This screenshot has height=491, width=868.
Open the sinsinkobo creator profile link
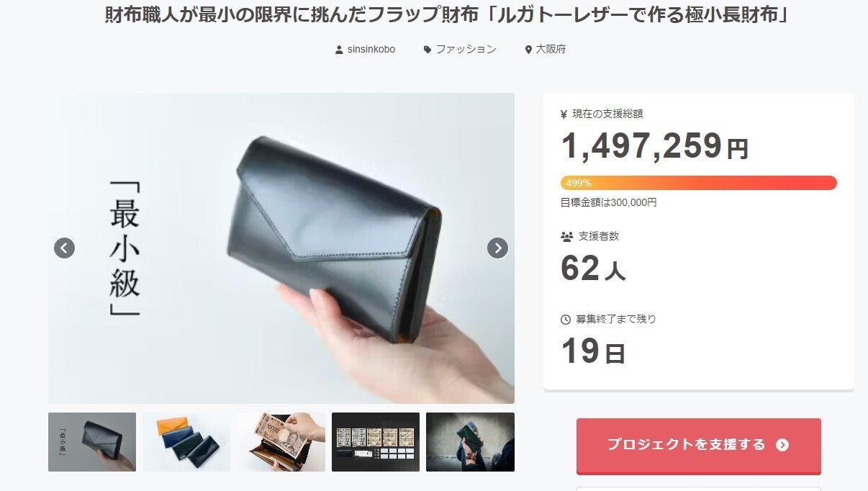coord(371,50)
